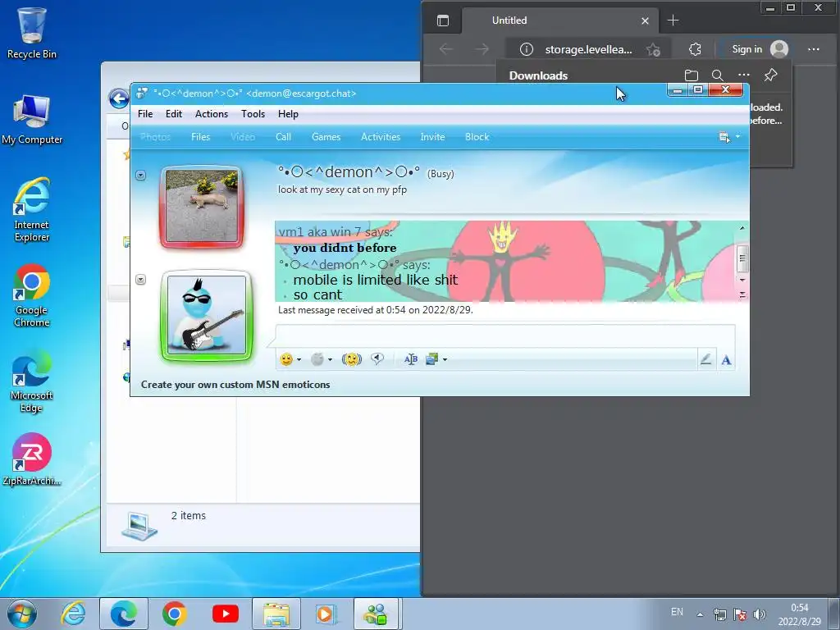Pin the Downloads panel
This screenshot has height=630, width=840.
tap(770, 75)
